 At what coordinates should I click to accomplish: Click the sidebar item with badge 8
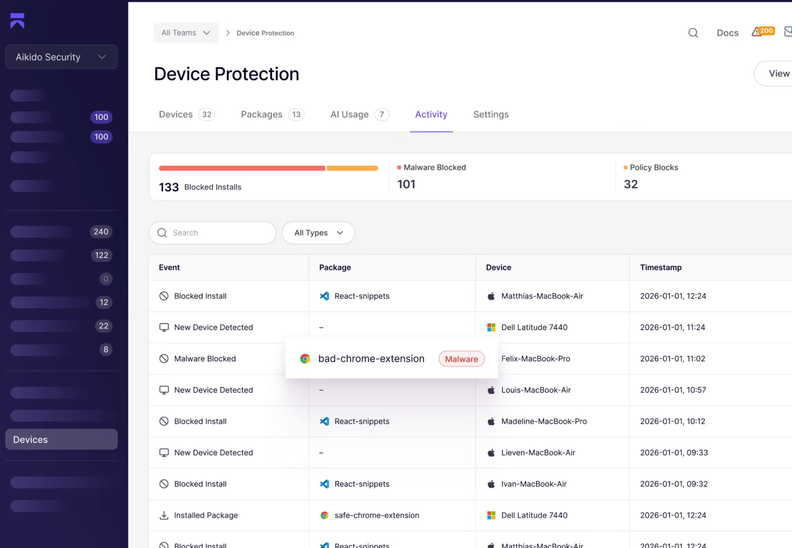pyautogui.click(x=61, y=350)
